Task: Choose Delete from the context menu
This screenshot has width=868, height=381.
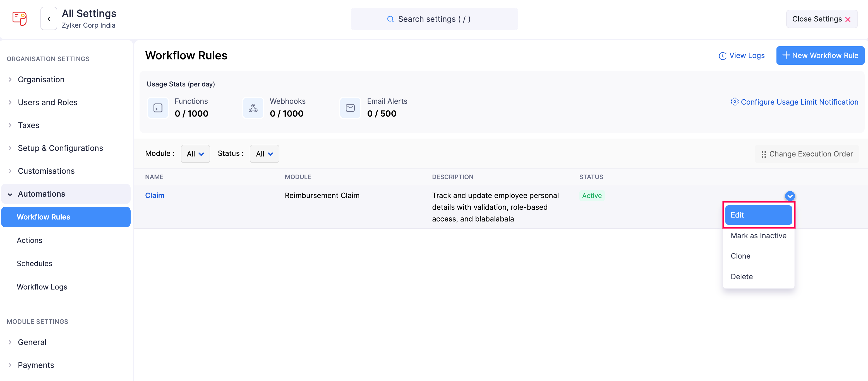Action: pos(759,277)
